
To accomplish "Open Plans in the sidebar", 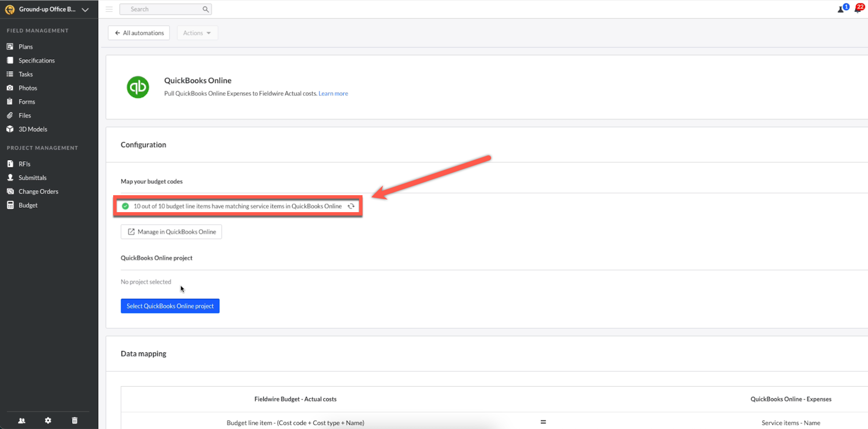I will point(25,47).
